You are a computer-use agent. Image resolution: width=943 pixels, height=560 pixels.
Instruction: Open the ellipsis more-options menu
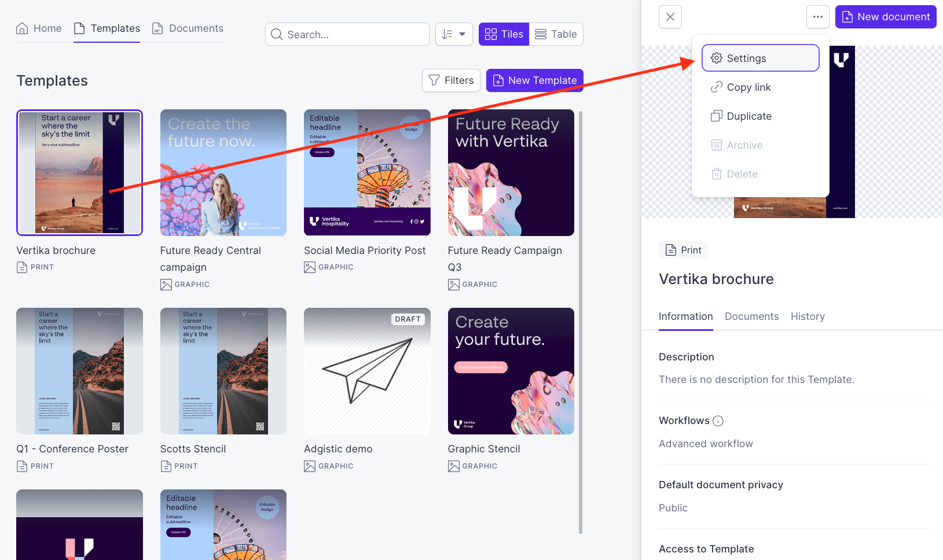click(x=818, y=17)
